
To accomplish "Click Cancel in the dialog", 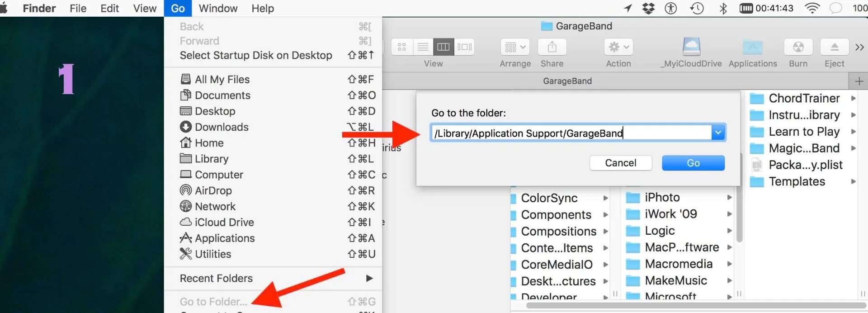I will coord(620,163).
